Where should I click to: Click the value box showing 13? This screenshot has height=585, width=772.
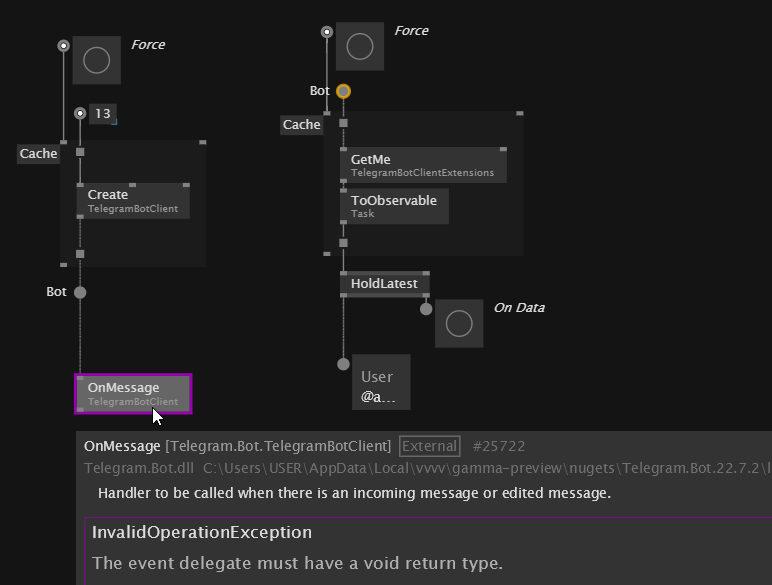click(x=102, y=114)
